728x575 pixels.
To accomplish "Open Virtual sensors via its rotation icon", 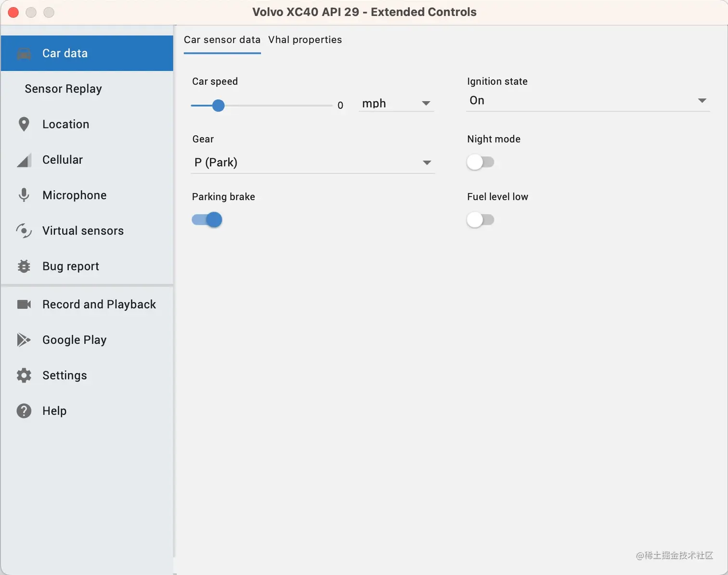I will click(24, 230).
